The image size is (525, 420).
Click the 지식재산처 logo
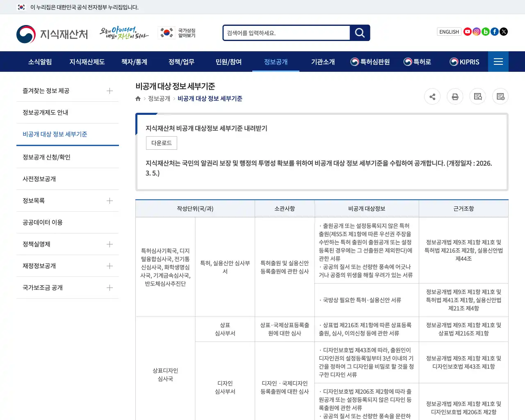click(x=52, y=34)
